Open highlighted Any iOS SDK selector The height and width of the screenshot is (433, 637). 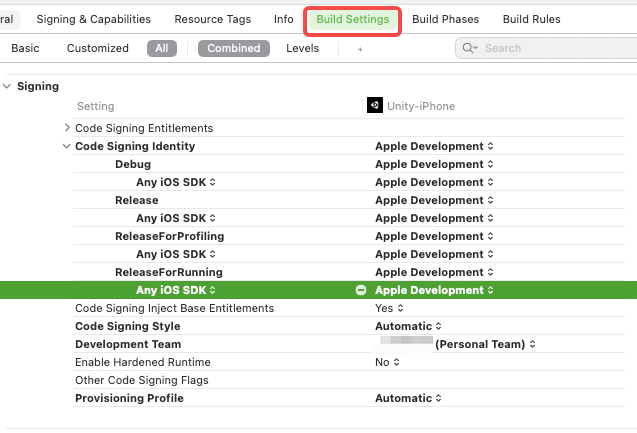176,290
